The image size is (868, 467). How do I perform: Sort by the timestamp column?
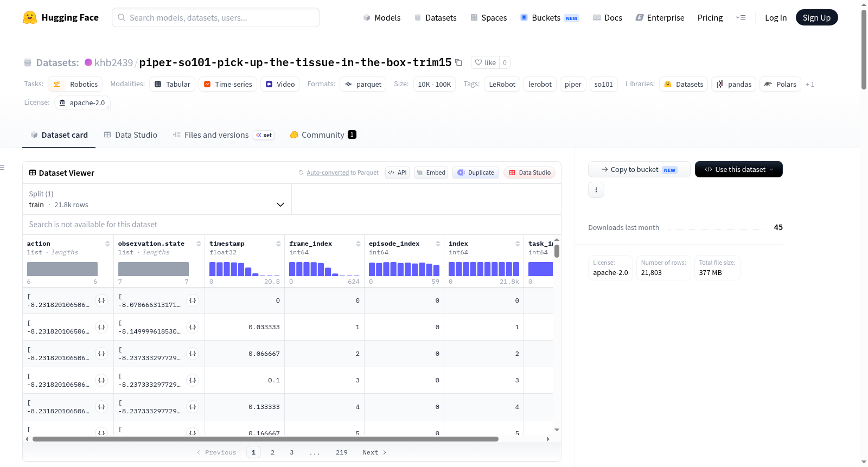[278, 244]
